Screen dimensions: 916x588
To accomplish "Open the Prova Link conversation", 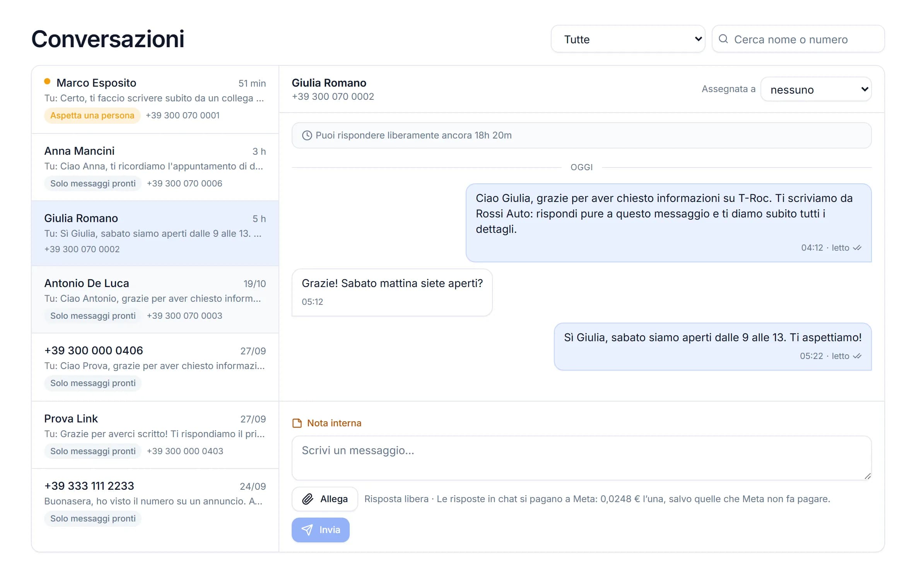I will (155, 435).
